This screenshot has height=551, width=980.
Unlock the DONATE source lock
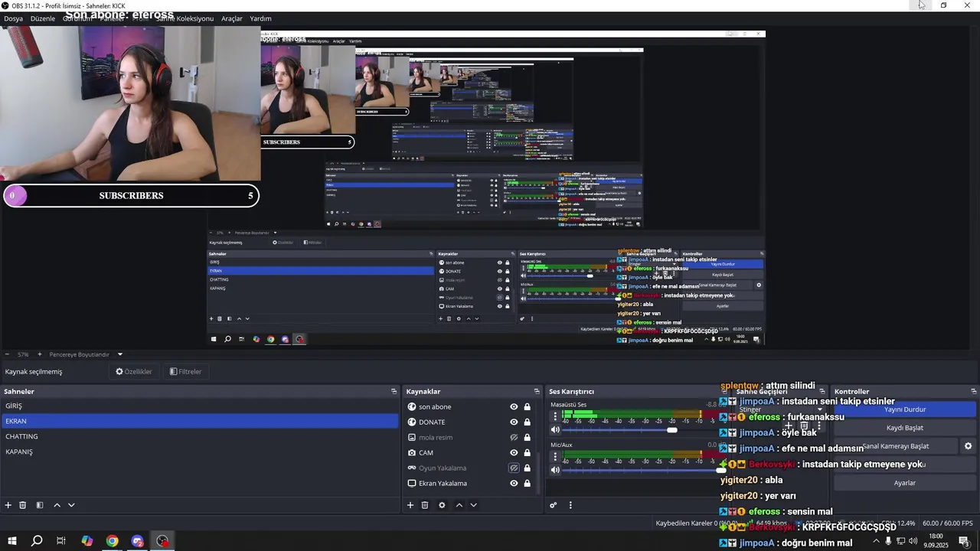pos(527,422)
